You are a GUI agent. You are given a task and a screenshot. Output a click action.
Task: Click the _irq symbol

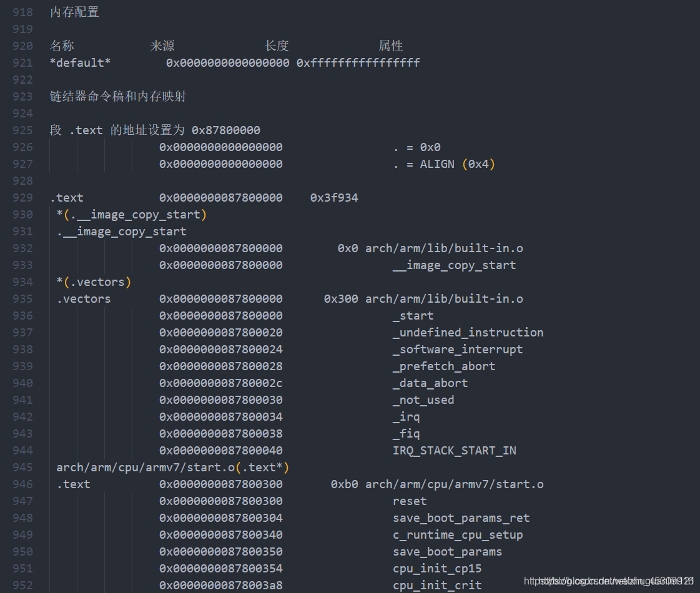click(407, 417)
